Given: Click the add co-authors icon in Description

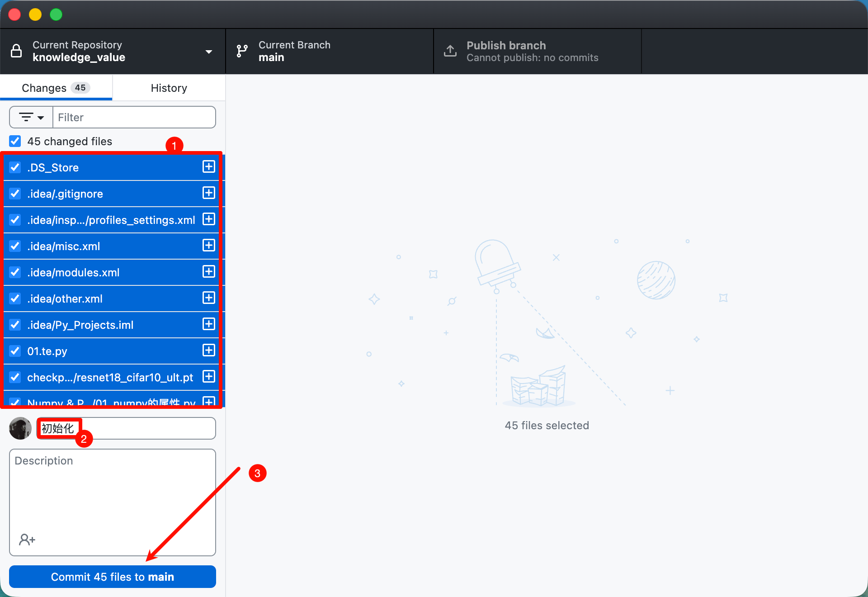Looking at the screenshot, I should tap(27, 539).
